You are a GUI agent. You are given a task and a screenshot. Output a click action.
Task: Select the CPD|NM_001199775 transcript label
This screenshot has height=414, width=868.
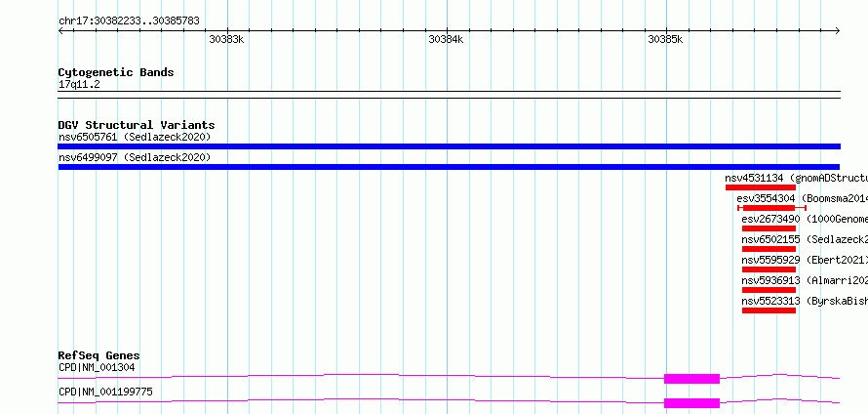(x=105, y=393)
